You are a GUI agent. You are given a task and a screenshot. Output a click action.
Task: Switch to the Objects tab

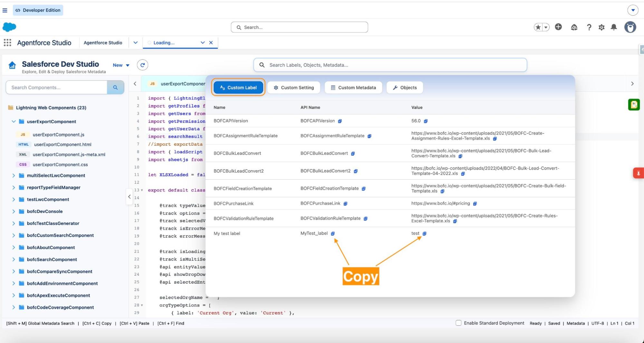coord(405,88)
